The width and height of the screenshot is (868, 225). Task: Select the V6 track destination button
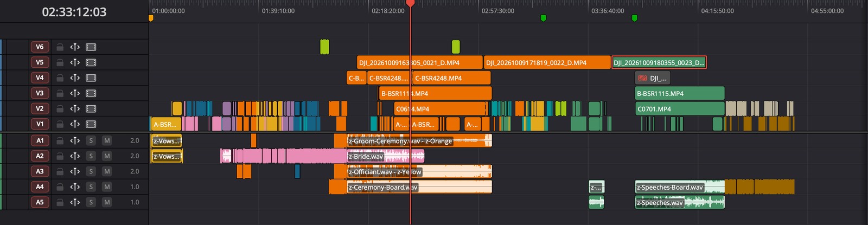(x=40, y=47)
